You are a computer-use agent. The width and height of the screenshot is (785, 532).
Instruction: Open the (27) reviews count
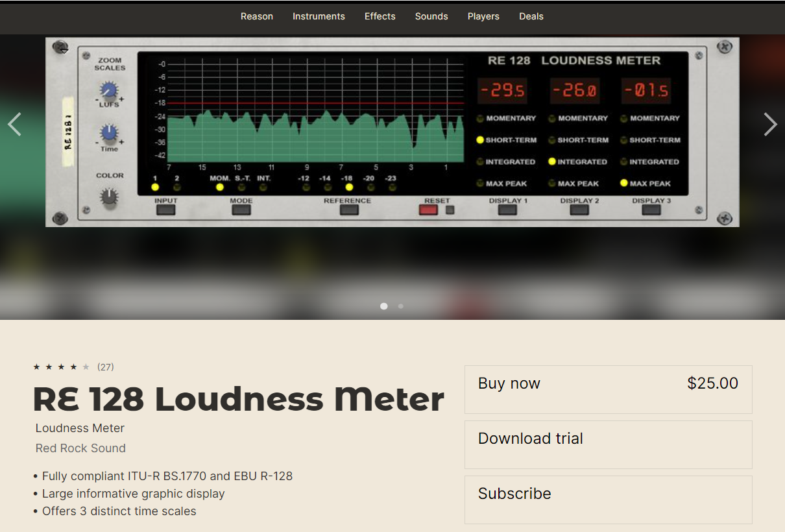pyautogui.click(x=106, y=367)
